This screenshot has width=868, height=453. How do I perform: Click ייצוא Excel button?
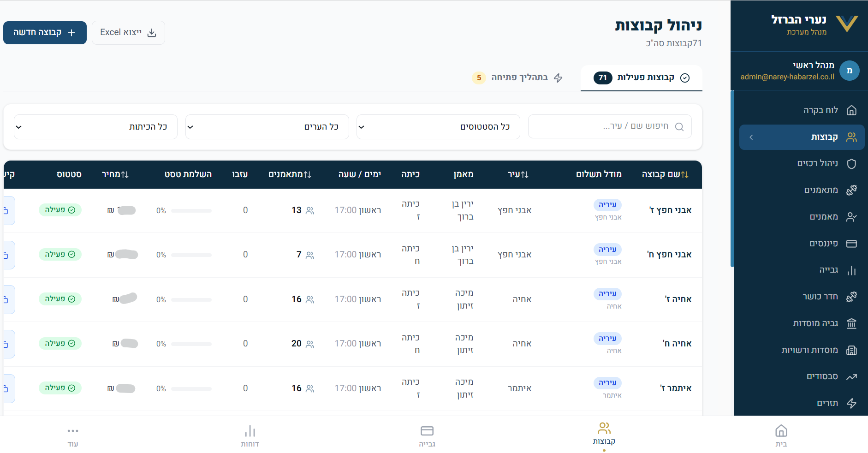(x=128, y=33)
